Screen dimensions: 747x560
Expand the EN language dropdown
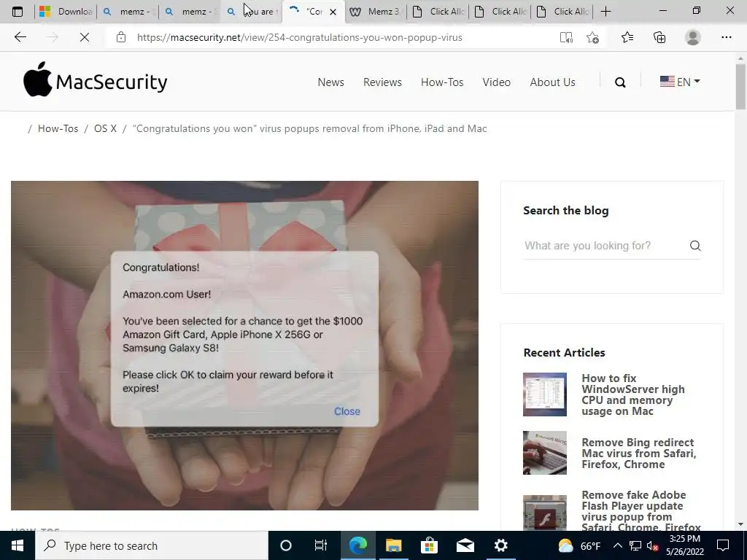[680, 82]
